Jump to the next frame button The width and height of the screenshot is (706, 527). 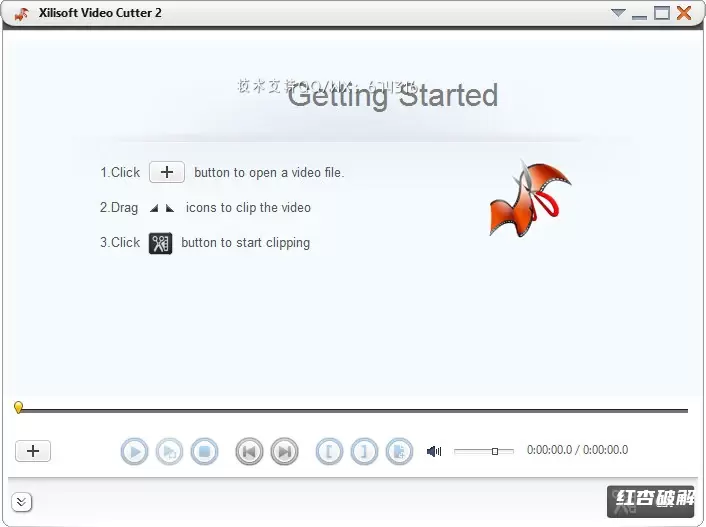pos(284,451)
